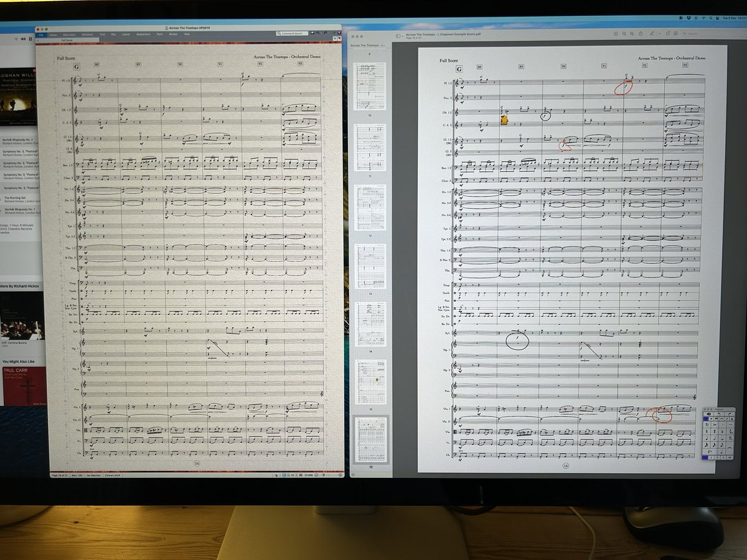Switch the Keypad to the All layout
This screenshot has height=560, width=747.
[730, 457]
